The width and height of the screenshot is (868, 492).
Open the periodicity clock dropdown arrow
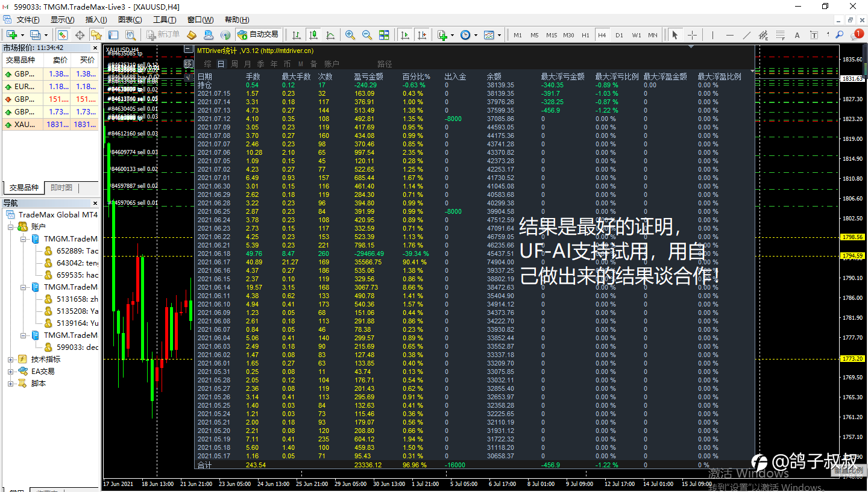tap(476, 35)
